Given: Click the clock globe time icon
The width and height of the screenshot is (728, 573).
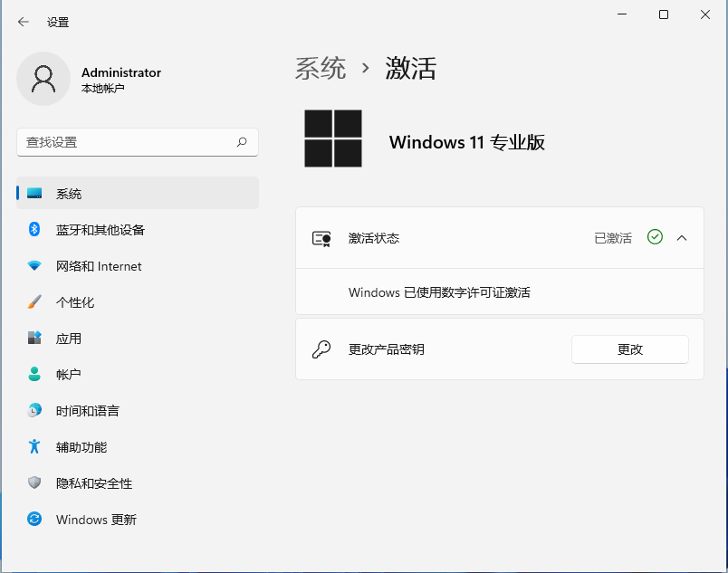Looking at the screenshot, I should (34, 410).
